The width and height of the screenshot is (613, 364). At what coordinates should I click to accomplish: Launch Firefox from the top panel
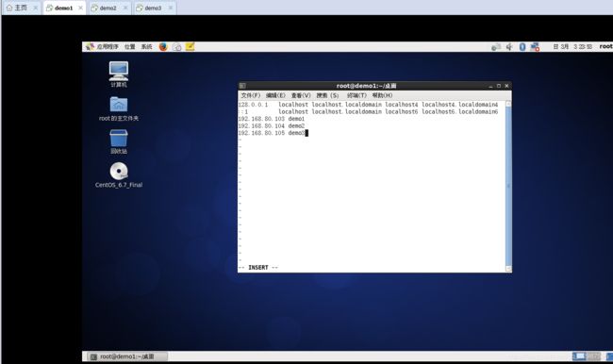pyautogui.click(x=163, y=47)
